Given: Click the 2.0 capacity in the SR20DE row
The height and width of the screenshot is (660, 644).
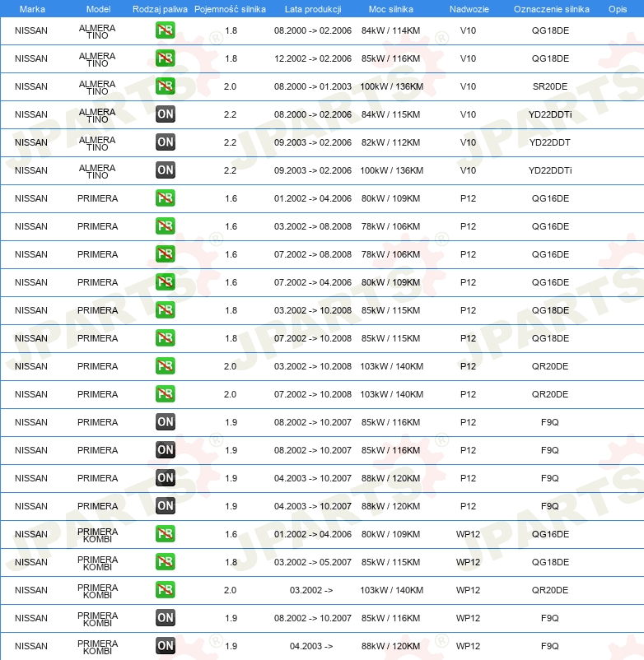Looking at the screenshot, I should [230, 86].
